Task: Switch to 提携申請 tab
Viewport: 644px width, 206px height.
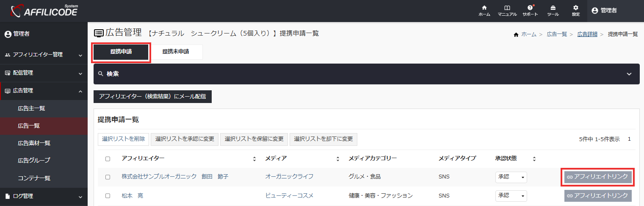Action: (x=121, y=52)
